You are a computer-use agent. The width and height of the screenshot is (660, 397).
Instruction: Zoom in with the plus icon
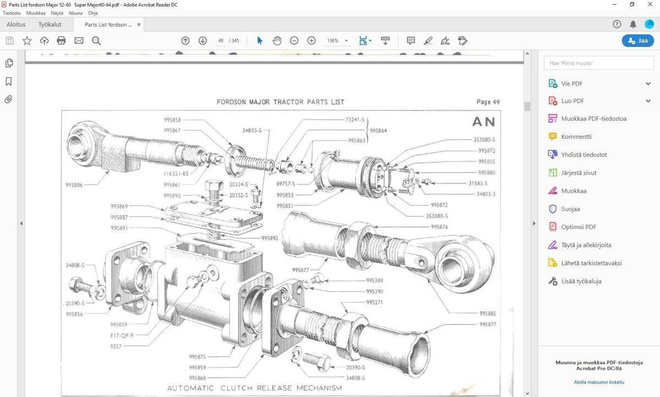pos(311,41)
